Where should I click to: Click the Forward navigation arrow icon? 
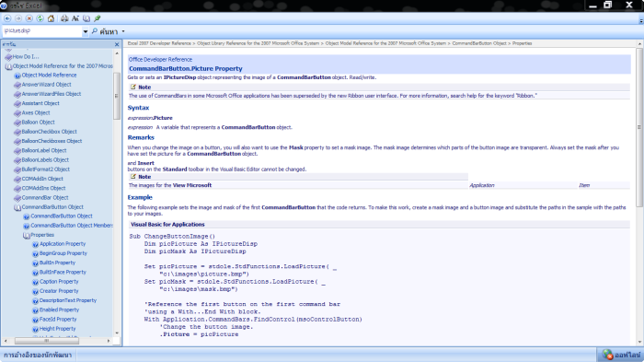coord(18,18)
